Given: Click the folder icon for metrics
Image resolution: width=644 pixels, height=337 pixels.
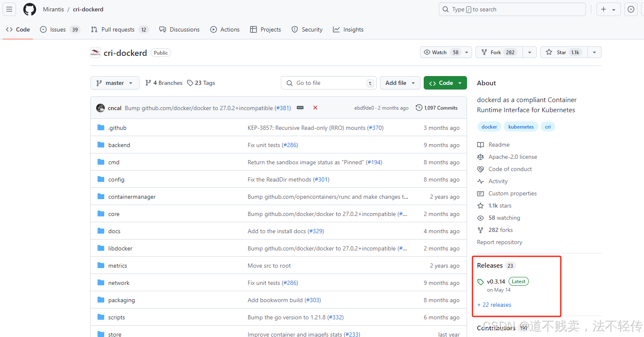Looking at the screenshot, I should [101, 265].
